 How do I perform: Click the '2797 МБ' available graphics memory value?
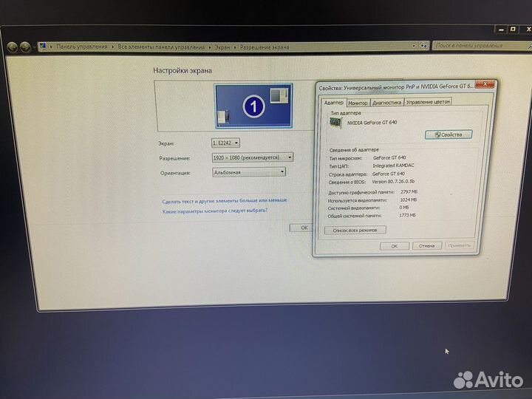click(x=409, y=191)
